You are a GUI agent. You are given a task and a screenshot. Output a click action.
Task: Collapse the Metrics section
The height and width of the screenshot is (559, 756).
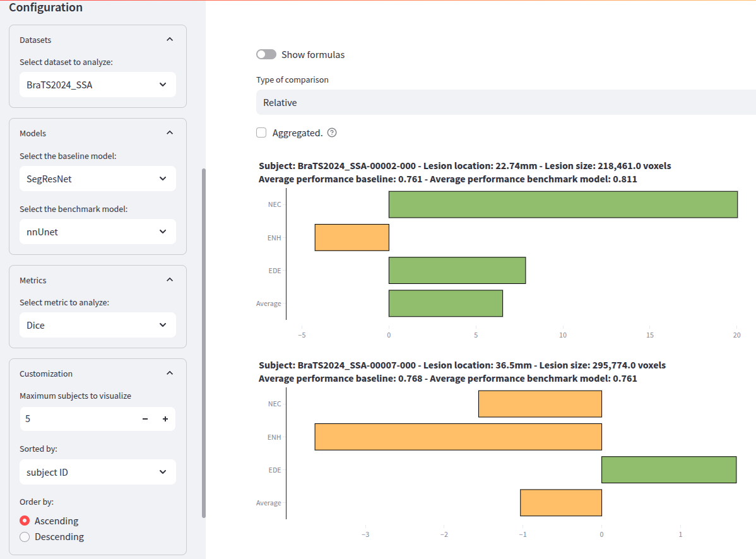[169, 280]
